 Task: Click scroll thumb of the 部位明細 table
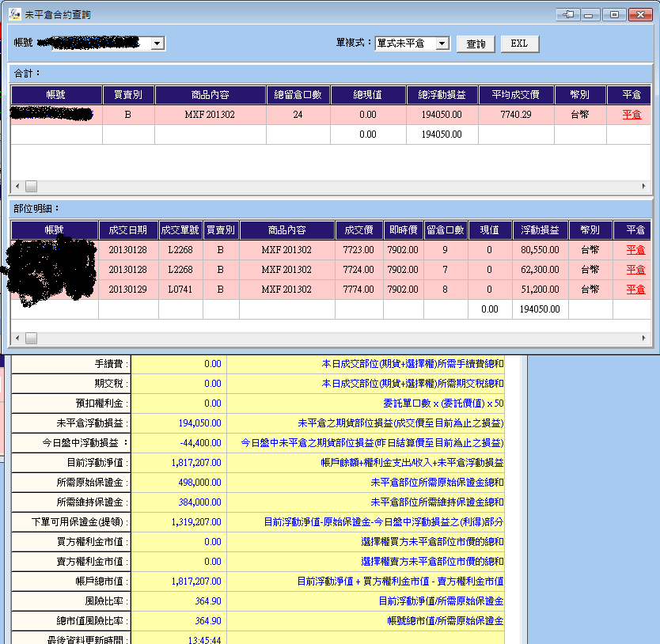click(31, 338)
